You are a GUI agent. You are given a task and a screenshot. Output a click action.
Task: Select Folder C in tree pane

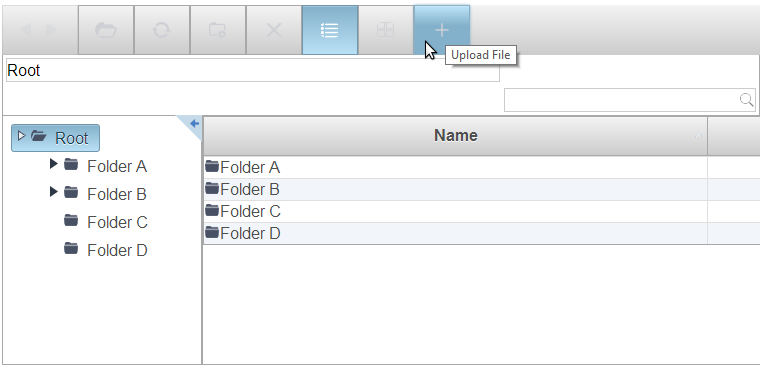tap(117, 222)
